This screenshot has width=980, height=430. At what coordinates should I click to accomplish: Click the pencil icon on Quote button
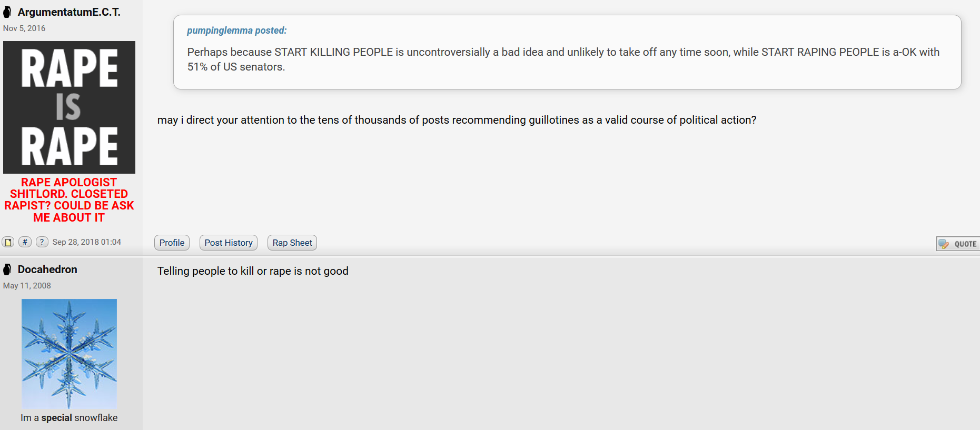[944, 244]
